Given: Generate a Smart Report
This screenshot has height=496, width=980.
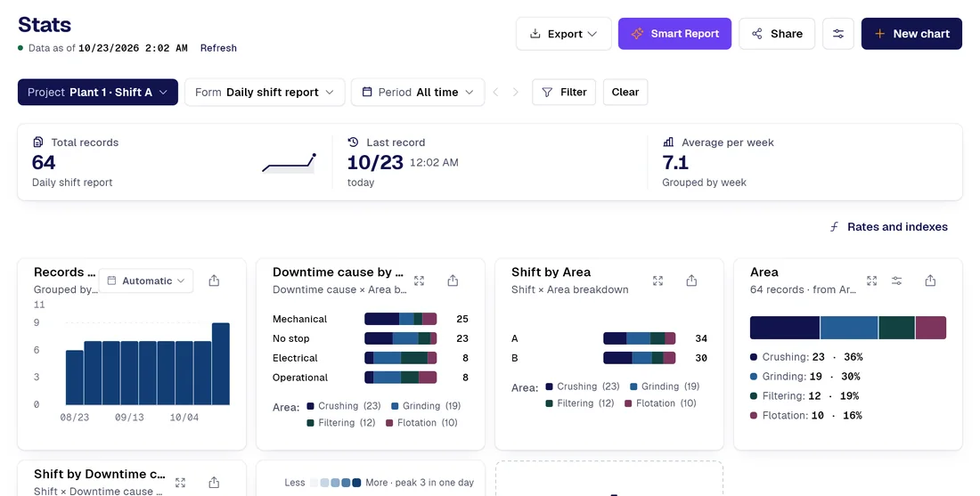Looking at the screenshot, I should [674, 34].
